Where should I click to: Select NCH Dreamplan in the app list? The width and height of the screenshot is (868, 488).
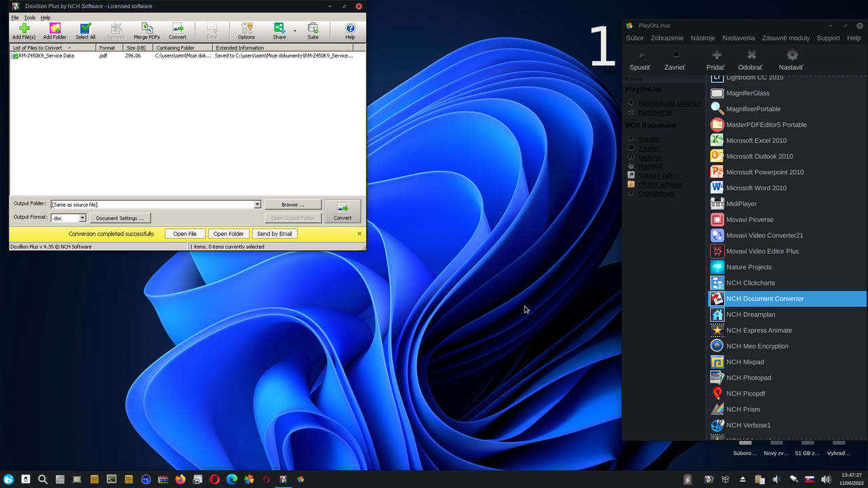787,314
